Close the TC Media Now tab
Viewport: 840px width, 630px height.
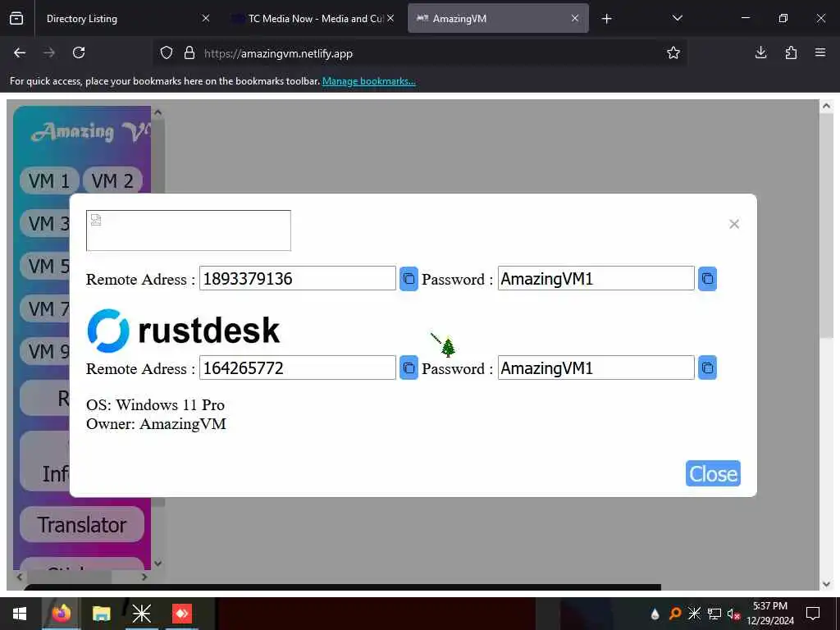390,18
